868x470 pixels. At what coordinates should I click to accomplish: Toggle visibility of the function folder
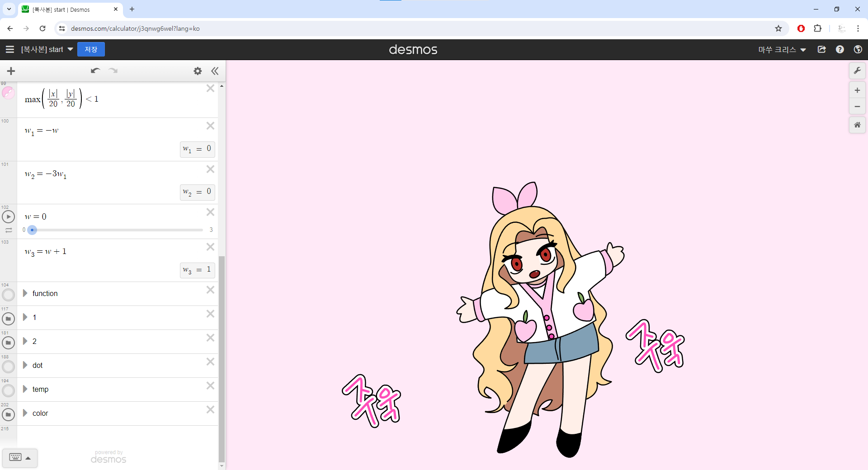point(8,295)
